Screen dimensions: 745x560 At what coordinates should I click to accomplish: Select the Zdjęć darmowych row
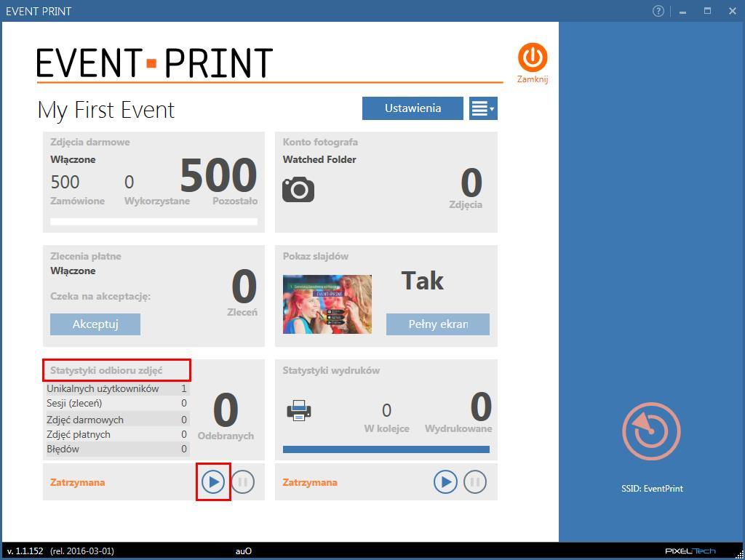click(x=117, y=420)
